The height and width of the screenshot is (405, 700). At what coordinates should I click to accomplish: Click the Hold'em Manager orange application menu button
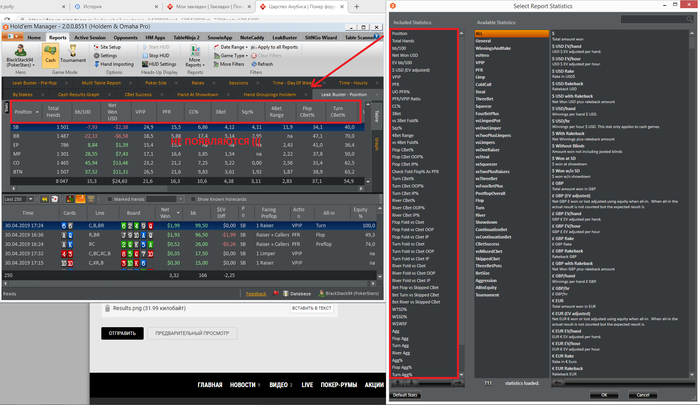[x=12, y=37]
